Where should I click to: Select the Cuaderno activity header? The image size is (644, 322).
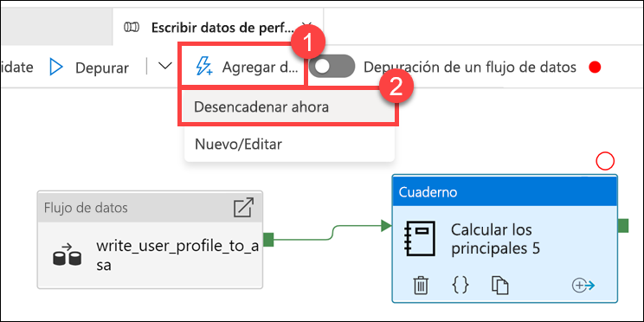(505, 192)
